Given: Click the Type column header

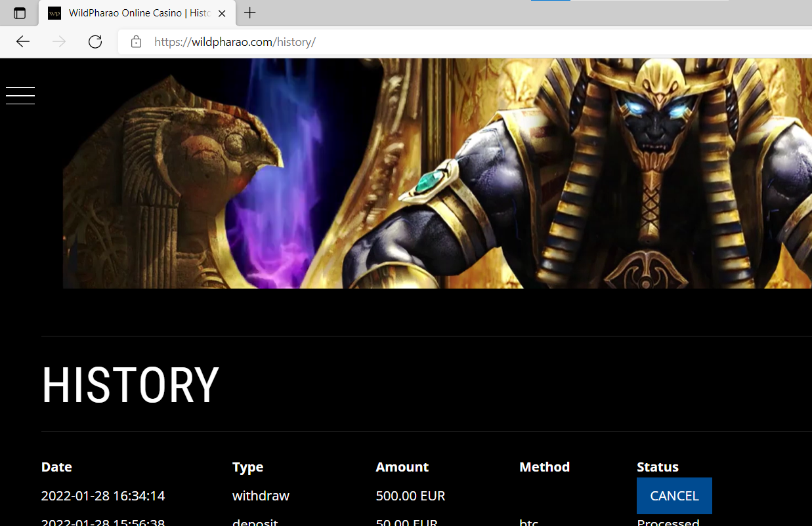Looking at the screenshot, I should (x=247, y=467).
